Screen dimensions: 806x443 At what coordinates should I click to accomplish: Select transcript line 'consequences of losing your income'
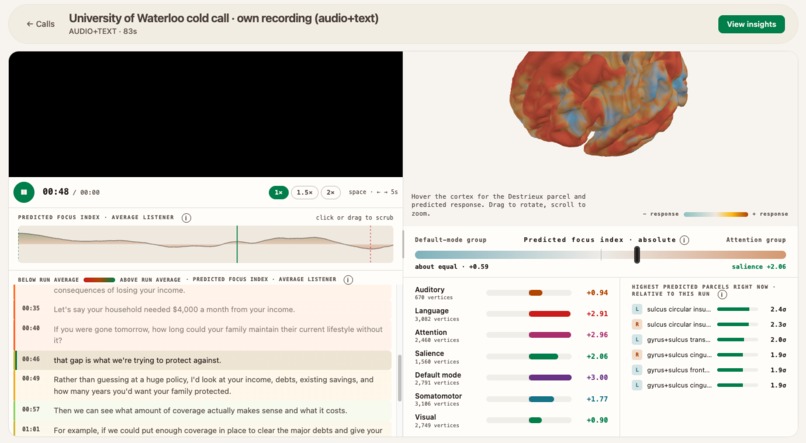tap(119, 290)
